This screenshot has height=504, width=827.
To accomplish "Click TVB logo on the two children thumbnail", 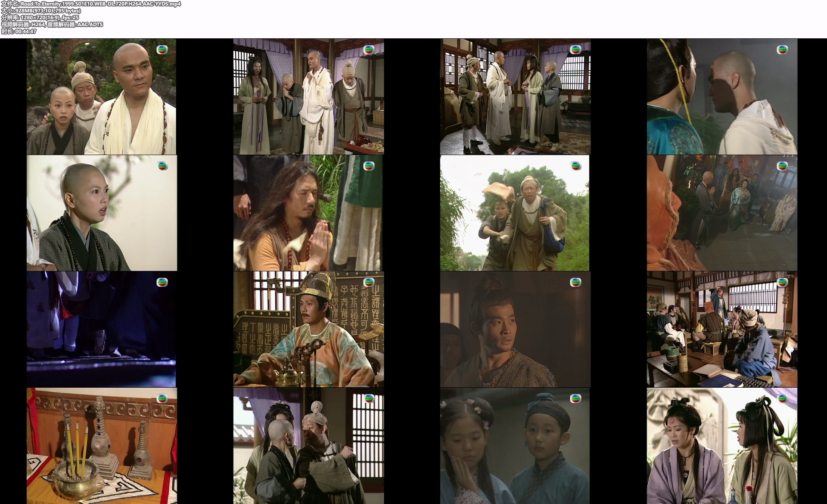I will [575, 399].
